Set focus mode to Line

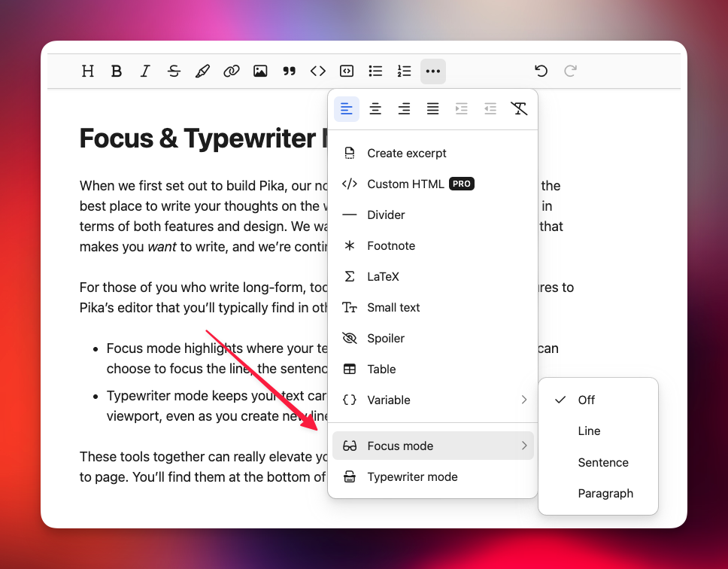tap(598, 431)
